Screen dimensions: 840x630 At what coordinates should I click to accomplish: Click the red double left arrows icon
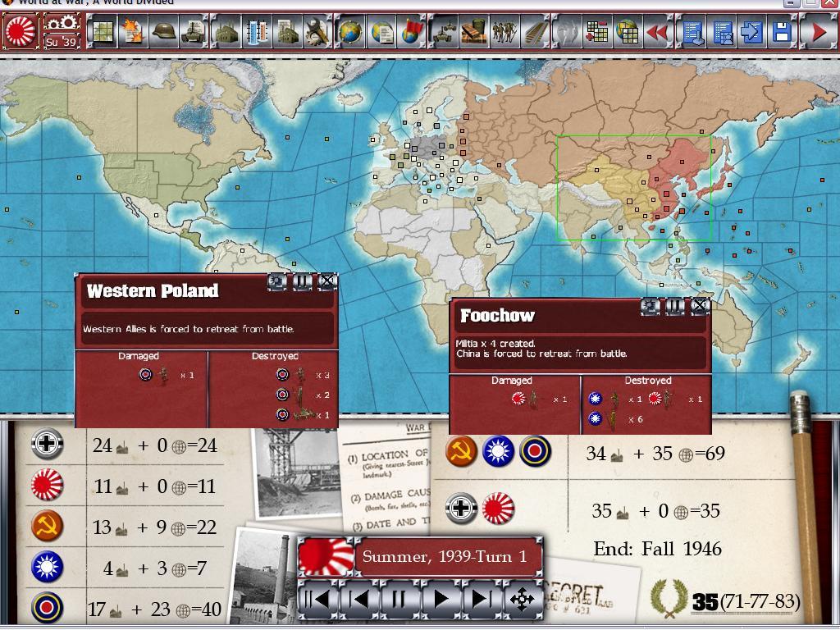tap(658, 32)
